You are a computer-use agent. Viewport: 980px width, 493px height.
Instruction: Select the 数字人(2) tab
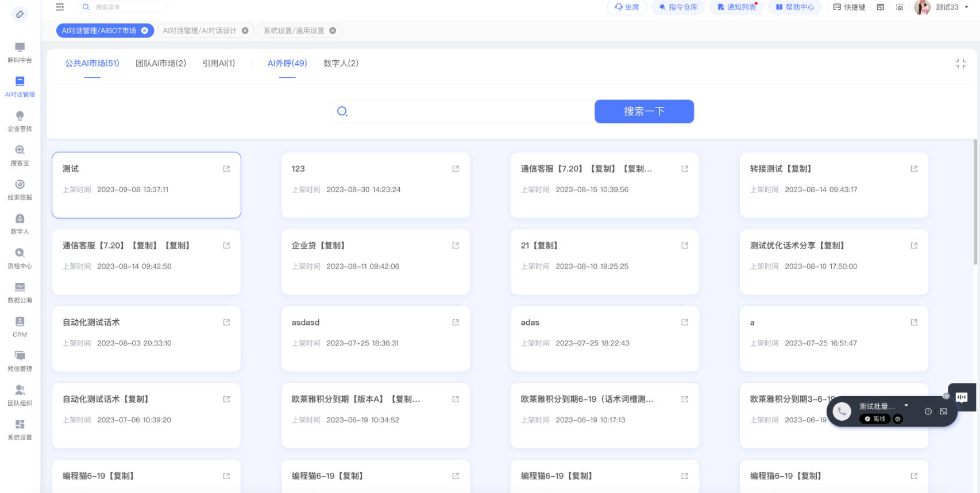coord(341,63)
